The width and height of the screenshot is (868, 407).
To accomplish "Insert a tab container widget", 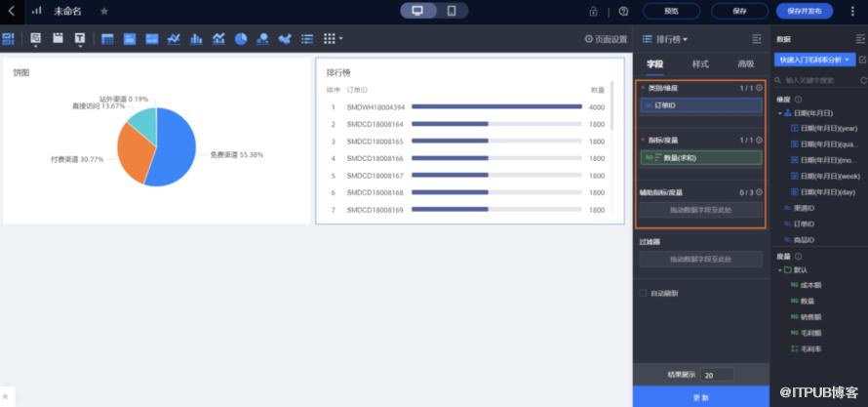I will (58, 38).
